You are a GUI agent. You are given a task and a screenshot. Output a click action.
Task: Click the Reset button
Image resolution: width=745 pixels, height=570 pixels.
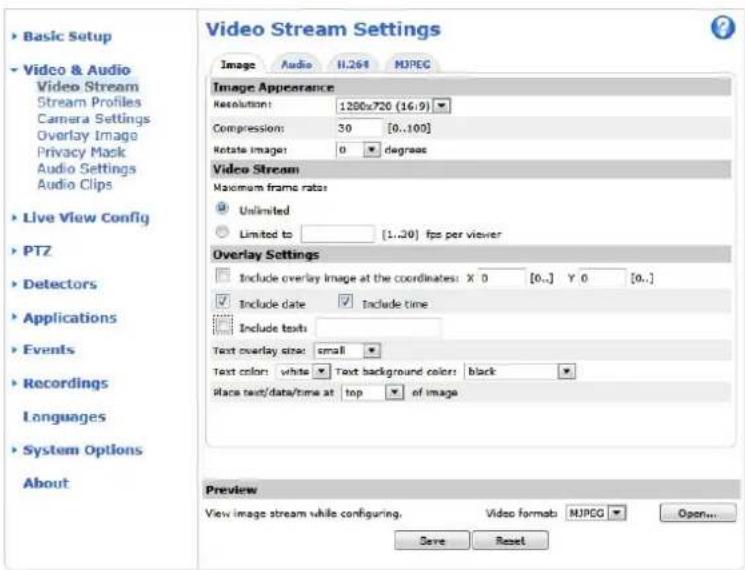[510, 541]
